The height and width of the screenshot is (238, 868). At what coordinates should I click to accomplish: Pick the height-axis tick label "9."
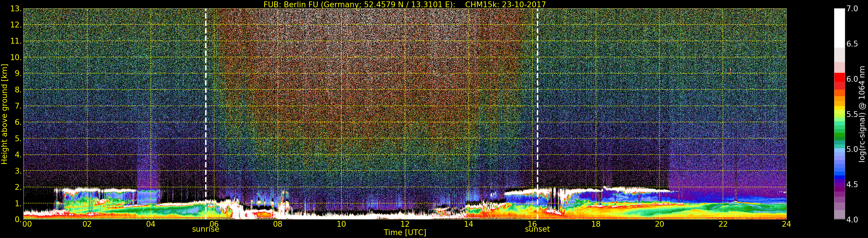(18, 73)
